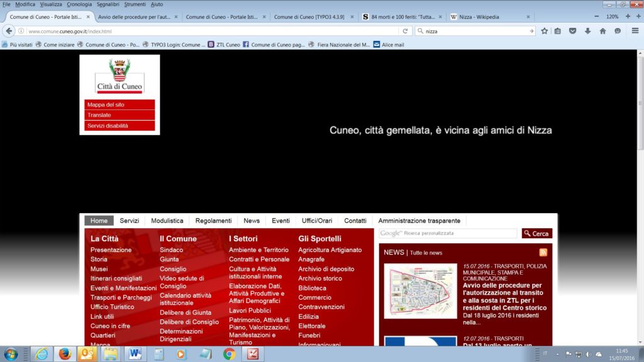Open Firefox from the taskbar

point(65,354)
